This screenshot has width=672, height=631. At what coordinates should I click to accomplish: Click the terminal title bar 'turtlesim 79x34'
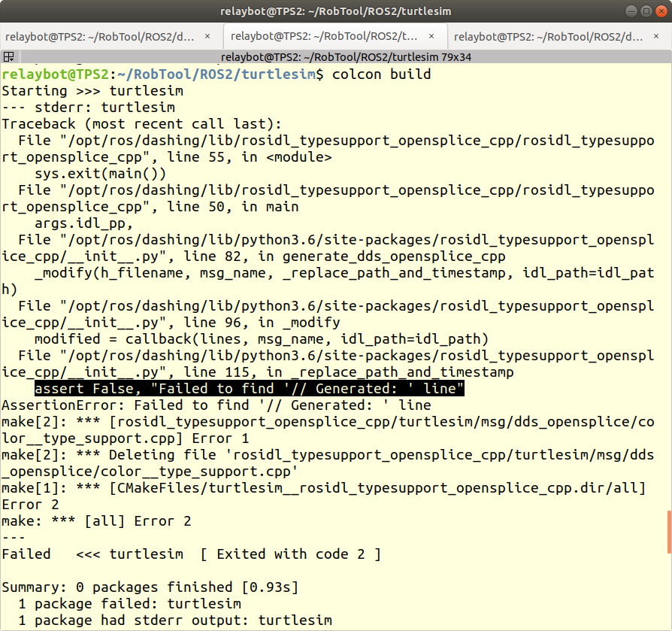pyautogui.click(x=346, y=57)
